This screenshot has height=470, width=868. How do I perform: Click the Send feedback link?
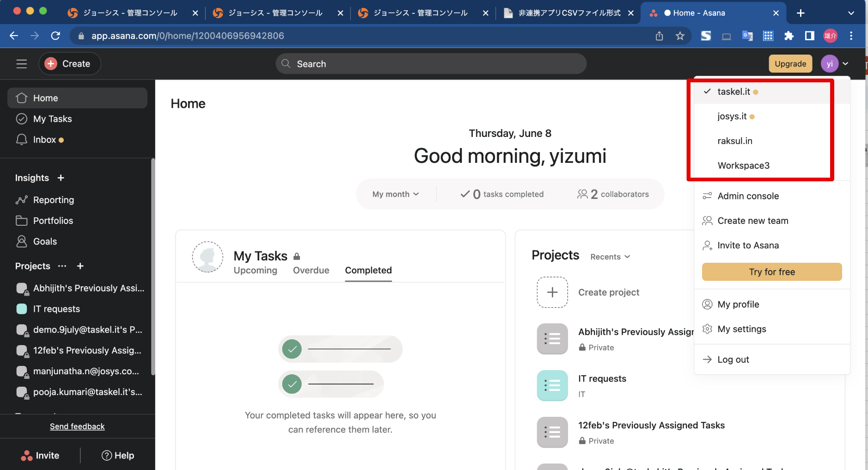click(x=77, y=427)
